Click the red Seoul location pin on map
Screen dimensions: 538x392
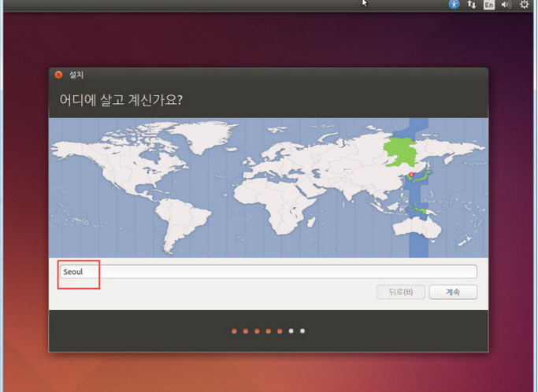[411, 175]
